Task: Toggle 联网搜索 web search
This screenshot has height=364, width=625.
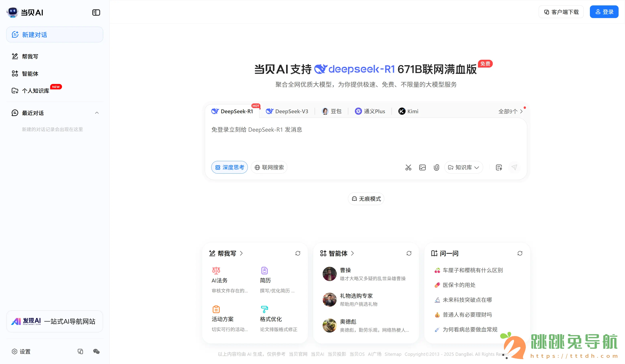Action: [x=269, y=168]
